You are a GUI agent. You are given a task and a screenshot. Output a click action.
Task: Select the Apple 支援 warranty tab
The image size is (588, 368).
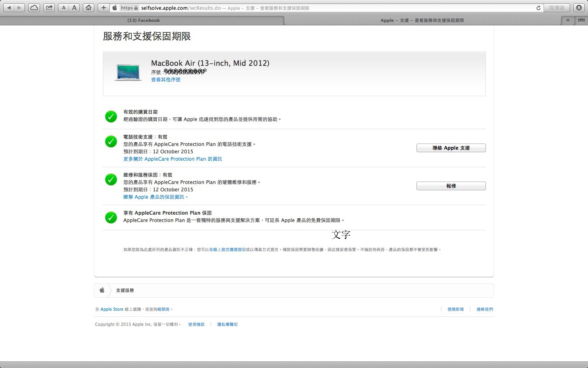pos(422,20)
